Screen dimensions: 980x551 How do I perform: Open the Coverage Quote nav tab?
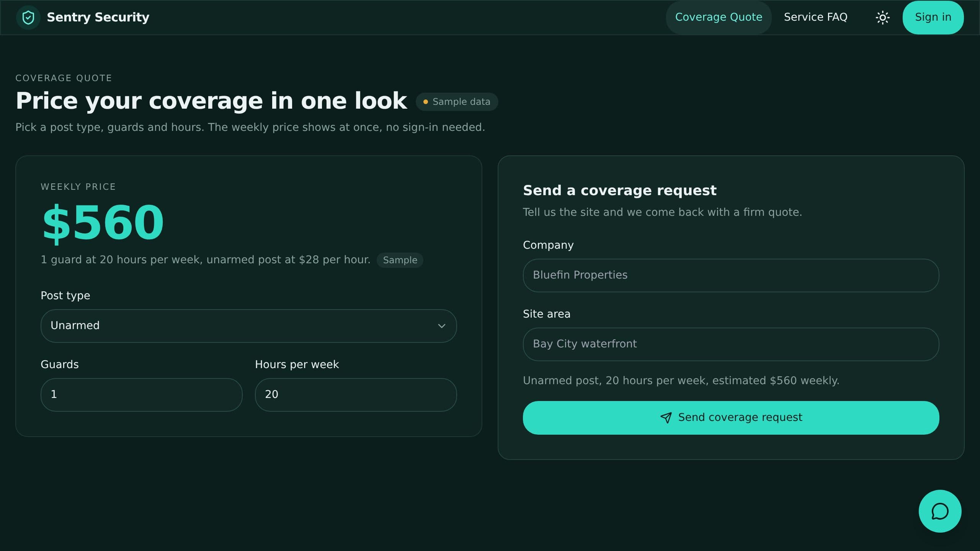tap(719, 17)
